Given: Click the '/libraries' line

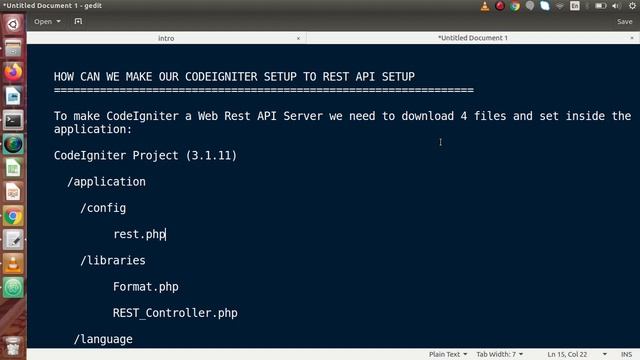Looking at the screenshot, I should click(113, 260).
